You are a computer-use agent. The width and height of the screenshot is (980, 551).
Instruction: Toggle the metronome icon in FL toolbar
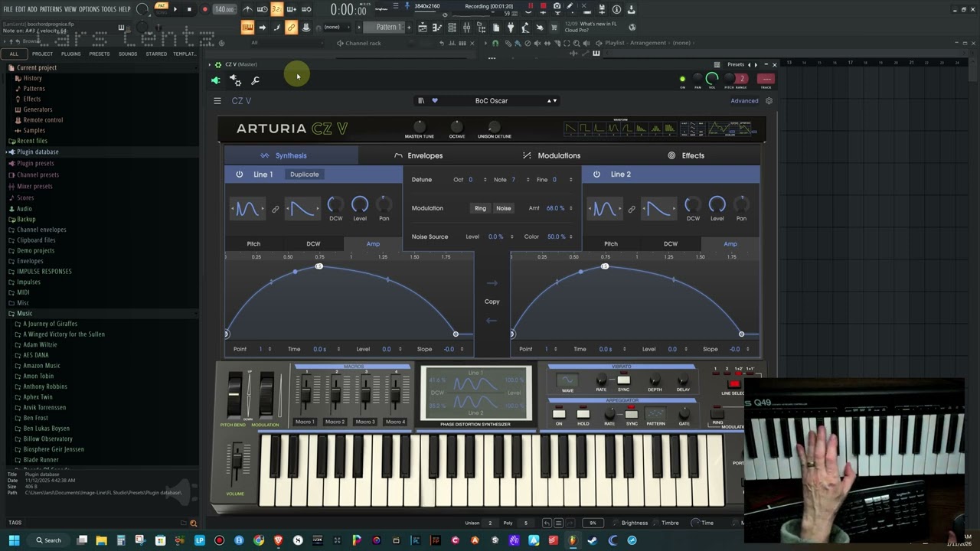click(x=247, y=9)
